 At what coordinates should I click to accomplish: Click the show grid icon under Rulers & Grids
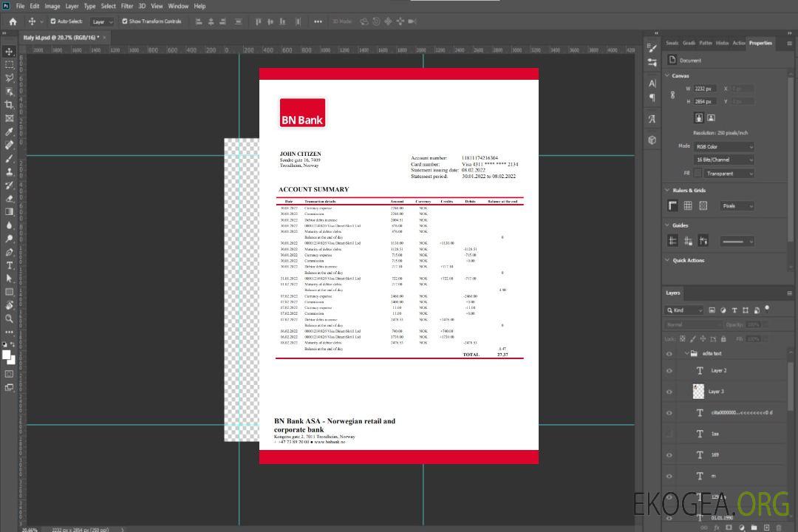tap(688, 206)
